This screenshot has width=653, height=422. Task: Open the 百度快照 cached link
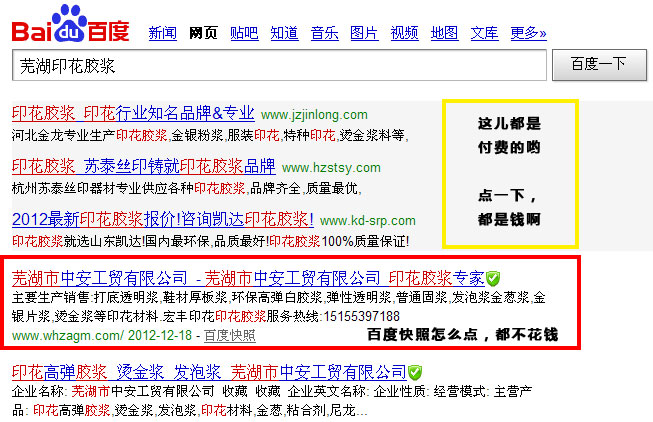tap(230, 335)
